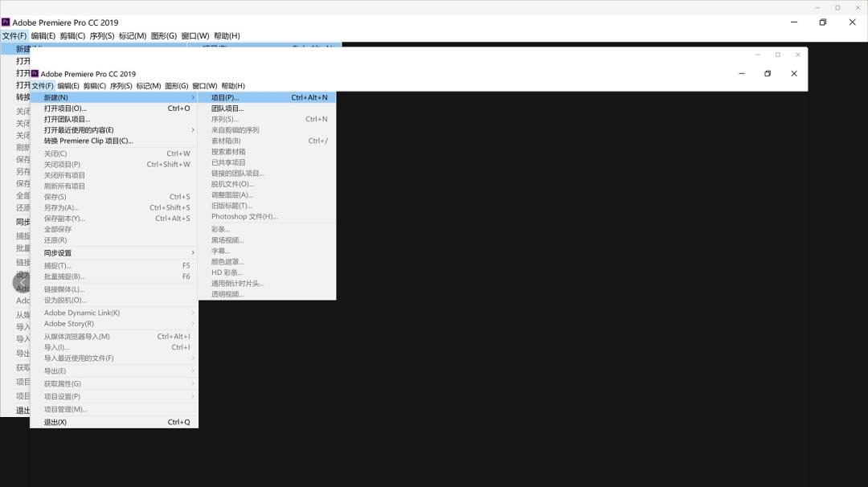Click 批量捕捉(B)... menu entry
The height and width of the screenshot is (487, 868).
coord(114,276)
